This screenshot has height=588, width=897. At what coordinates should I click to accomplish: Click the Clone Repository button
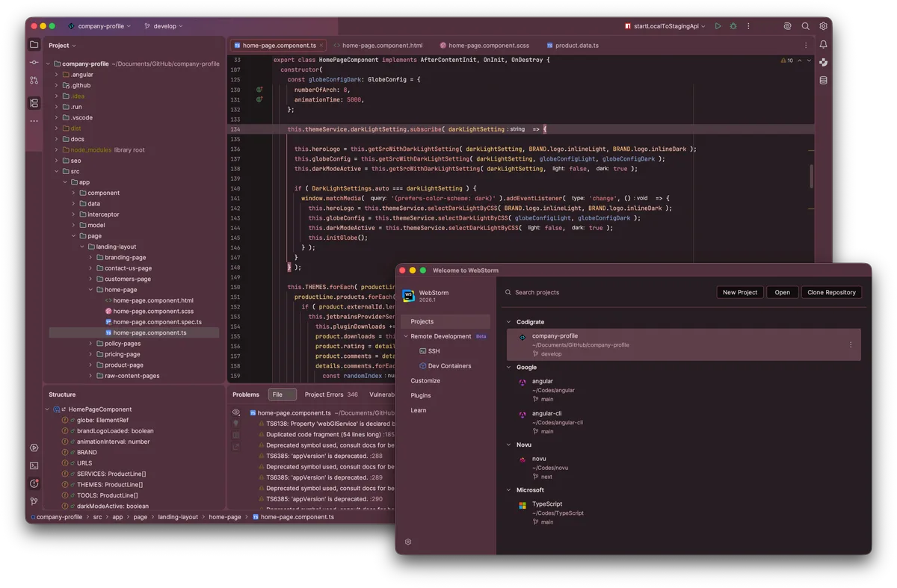pyautogui.click(x=831, y=292)
